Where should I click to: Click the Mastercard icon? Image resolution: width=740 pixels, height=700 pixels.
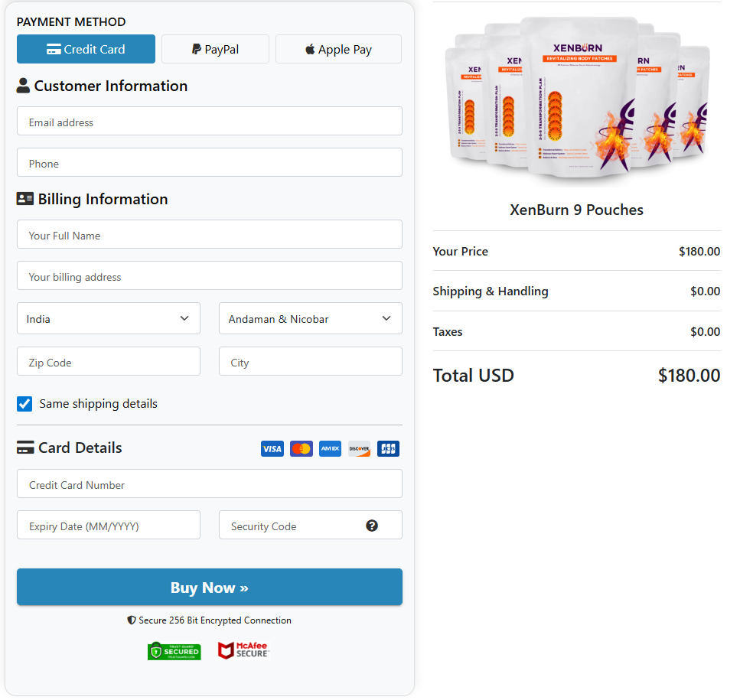301,448
